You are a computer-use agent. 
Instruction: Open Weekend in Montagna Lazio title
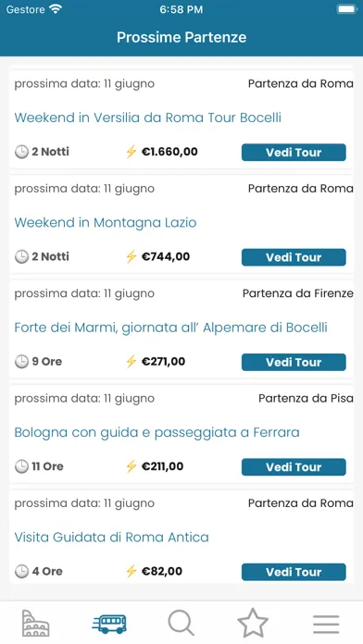pyautogui.click(x=106, y=223)
